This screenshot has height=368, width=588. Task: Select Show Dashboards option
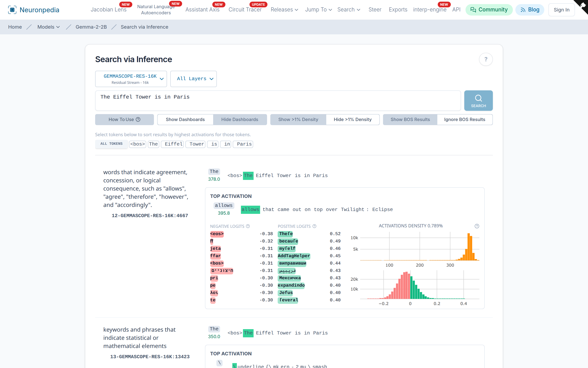pos(185,120)
